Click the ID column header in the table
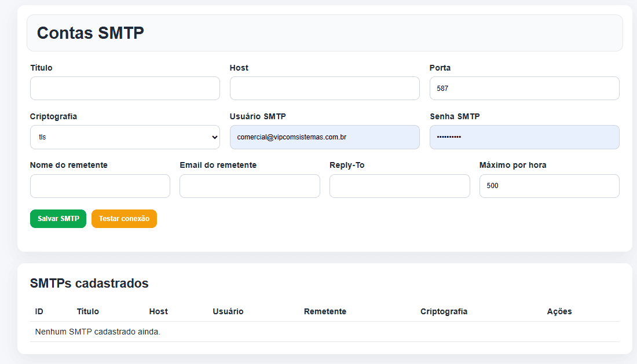This screenshot has width=637, height=364. (39, 311)
